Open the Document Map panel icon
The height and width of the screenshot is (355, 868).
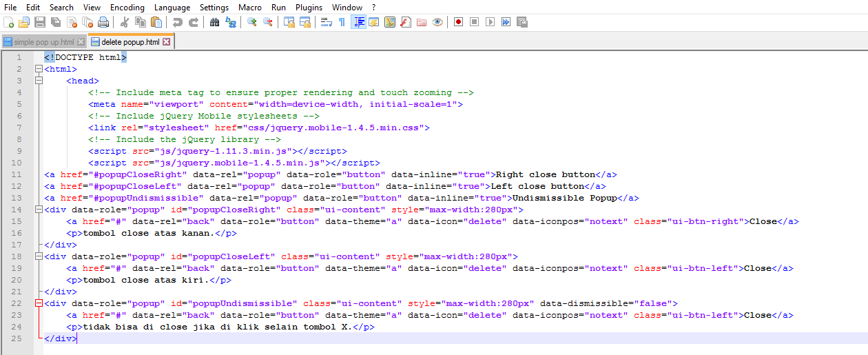(x=390, y=22)
